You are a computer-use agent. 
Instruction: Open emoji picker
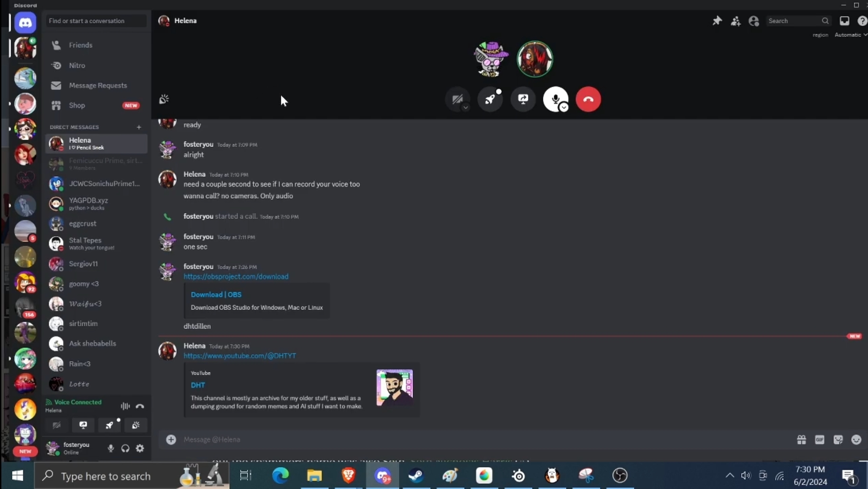pyautogui.click(x=856, y=439)
